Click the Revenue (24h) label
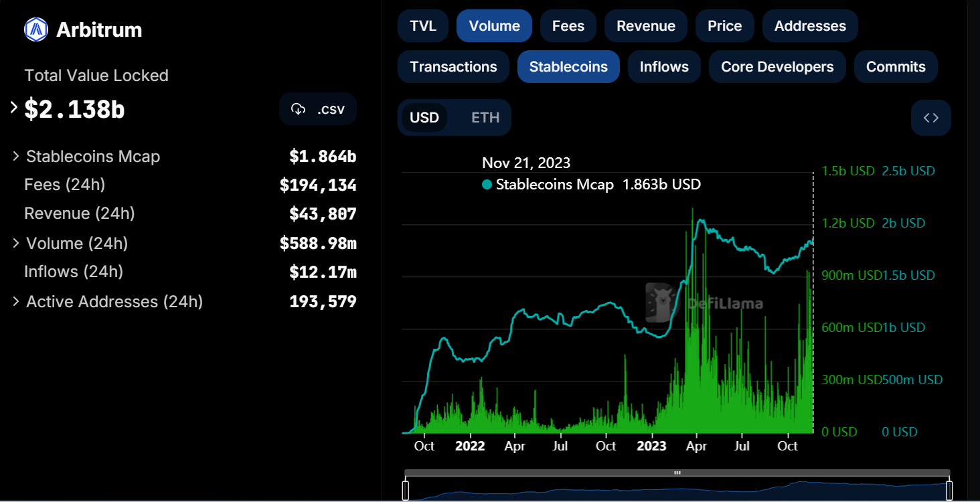The height and width of the screenshot is (502, 980). pos(80,214)
